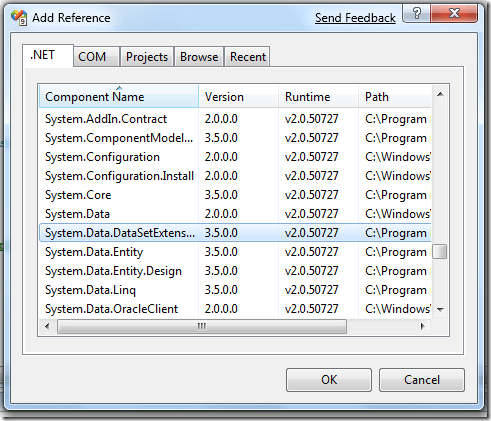Click the vertical scrollbar thumb
491x421 pixels.
440,252
